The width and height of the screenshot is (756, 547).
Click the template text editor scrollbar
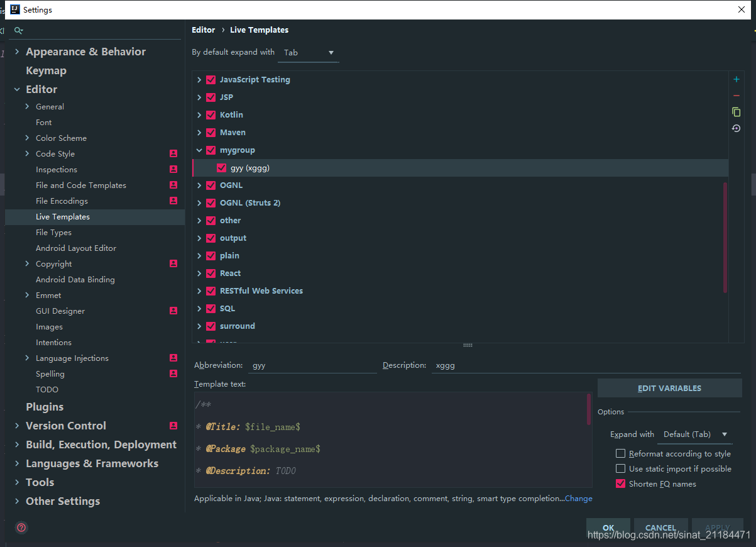click(589, 408)
